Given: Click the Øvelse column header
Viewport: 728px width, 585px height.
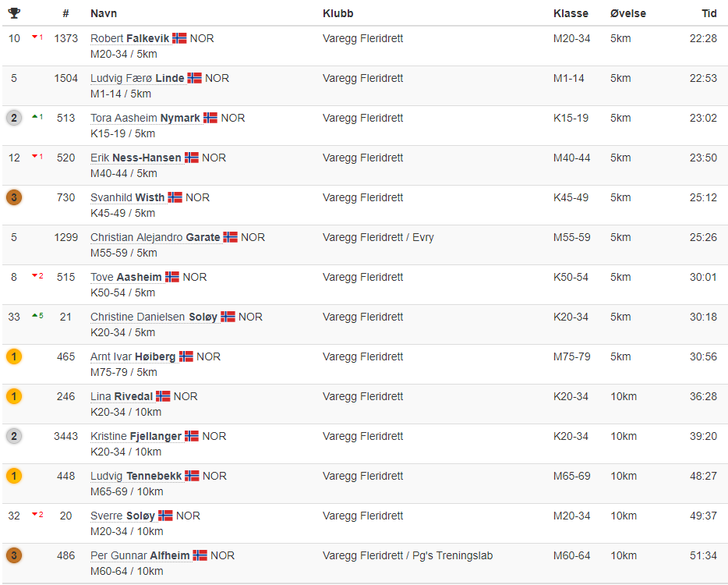Looking at the screenshot, I should coord(627,13).
